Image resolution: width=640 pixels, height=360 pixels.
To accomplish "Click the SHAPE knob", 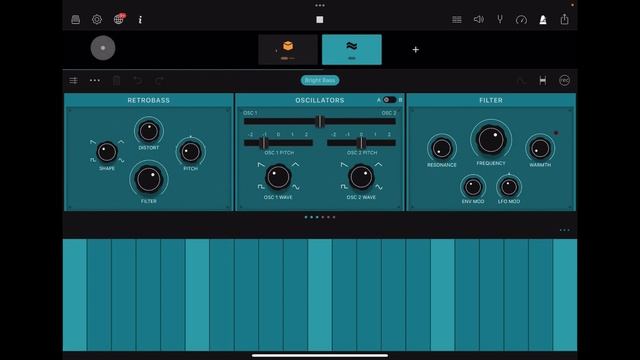I will pos(107,152).
